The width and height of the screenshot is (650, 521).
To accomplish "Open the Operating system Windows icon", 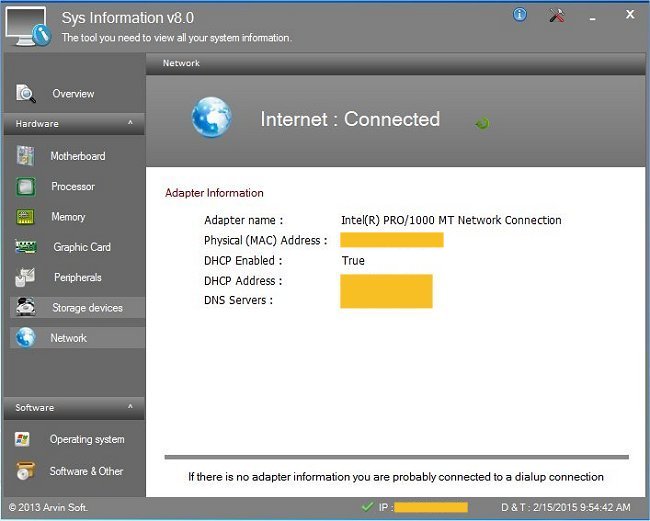I will (x=26, y=439).
